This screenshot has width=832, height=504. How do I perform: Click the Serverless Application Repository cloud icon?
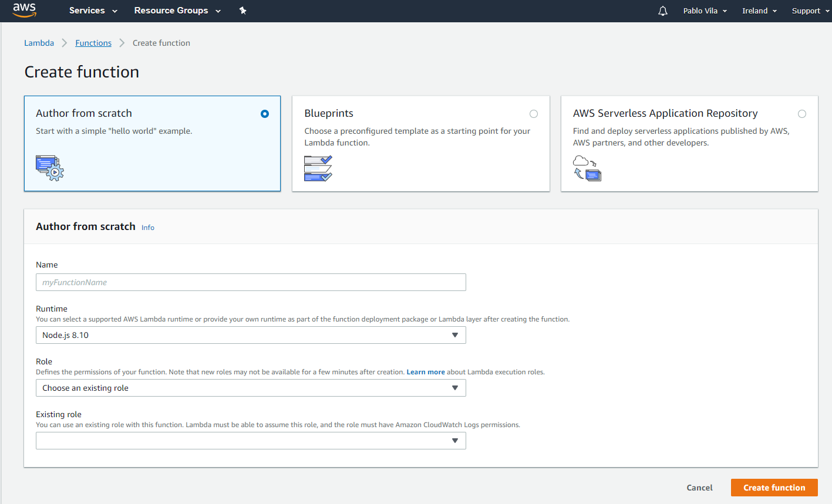click(587, 168)
